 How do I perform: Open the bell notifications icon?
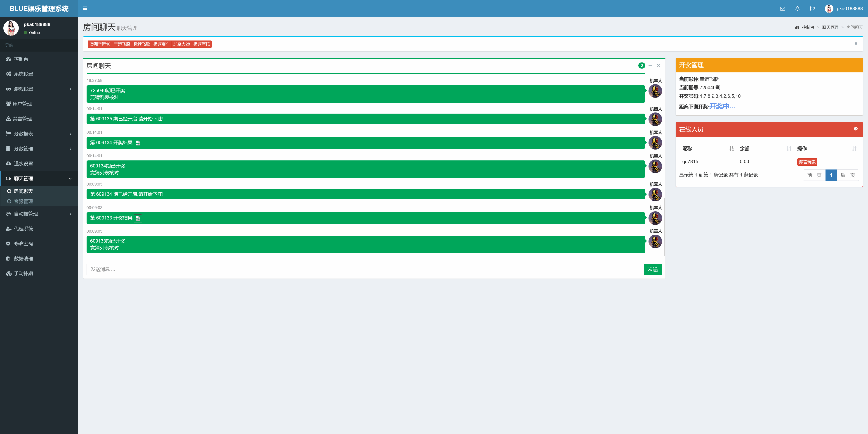point(797,9)
